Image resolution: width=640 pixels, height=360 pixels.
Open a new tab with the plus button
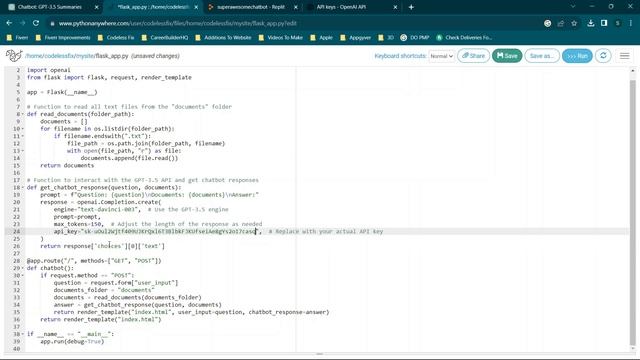[411, 7]
